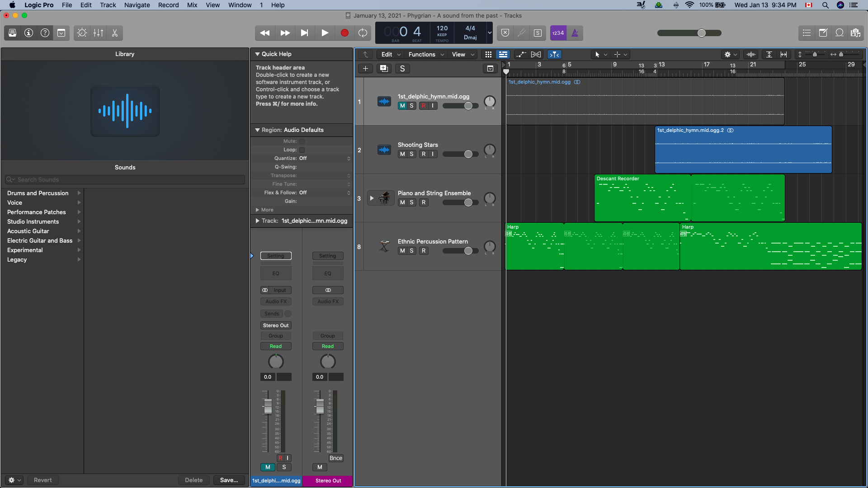Add a new track with plus button

365,69
